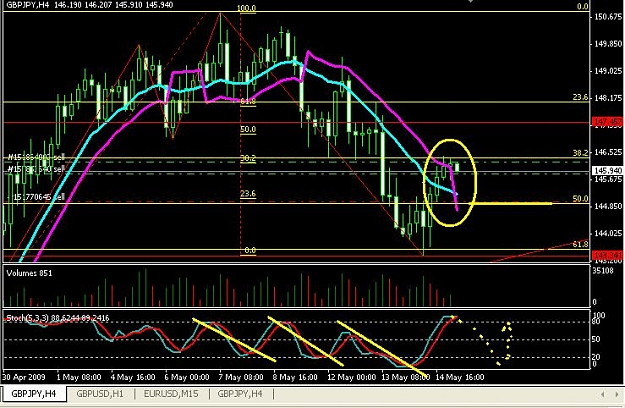The height and width of the screenshot is (408, 625).
Task: Select the active GBPJPY,H4 chart tab
Action: click(33, 394)
